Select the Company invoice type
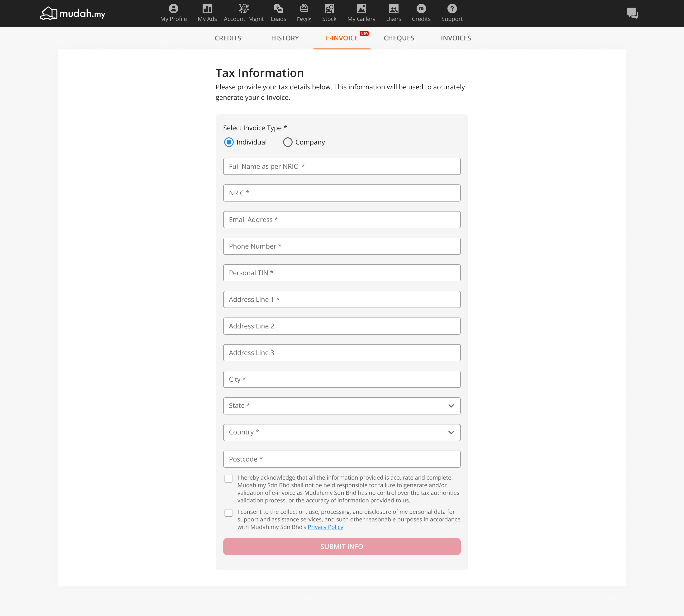Screen dimensions: 684x616 click(x=288, y=142)
